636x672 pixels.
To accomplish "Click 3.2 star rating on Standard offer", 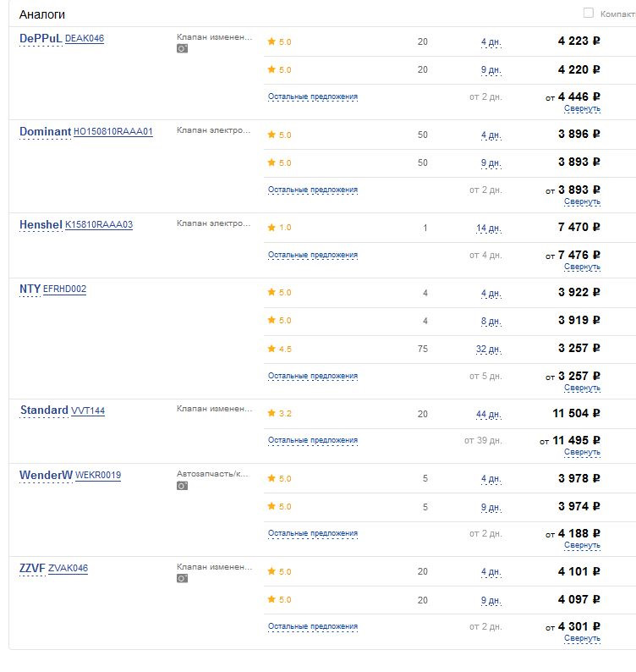I will pos(279,414).
